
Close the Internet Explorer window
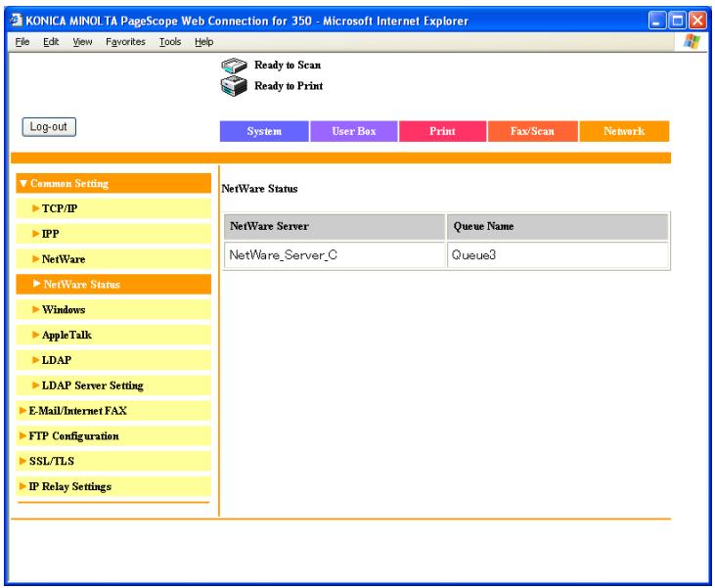[x=697, y=21]
